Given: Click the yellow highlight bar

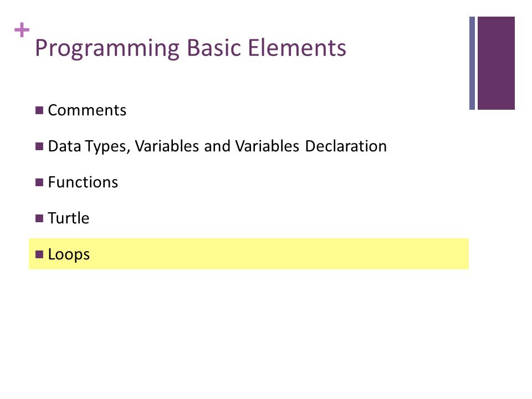Looking at the screenshot, I should point(249,254).
